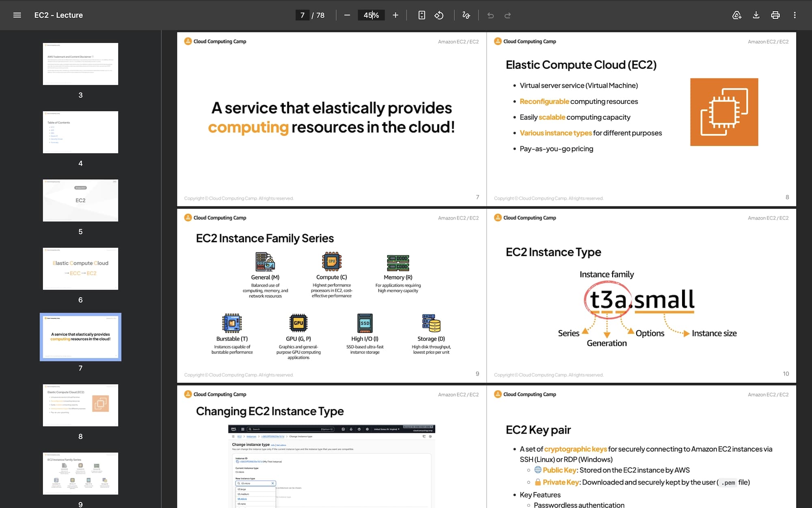Click the fit to page icon
Image resolution: width=812 pixels, height=508 pixels.
click(421, 15)
